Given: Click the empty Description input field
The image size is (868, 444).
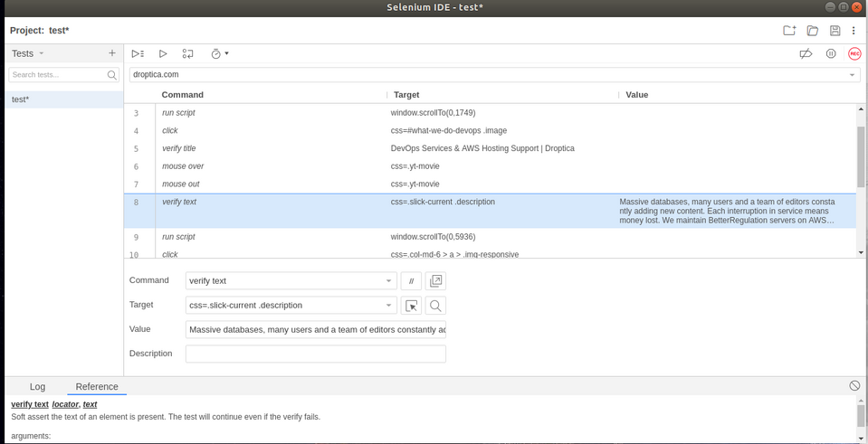Looking at the screenshot, I should click(x=316, y=354).
